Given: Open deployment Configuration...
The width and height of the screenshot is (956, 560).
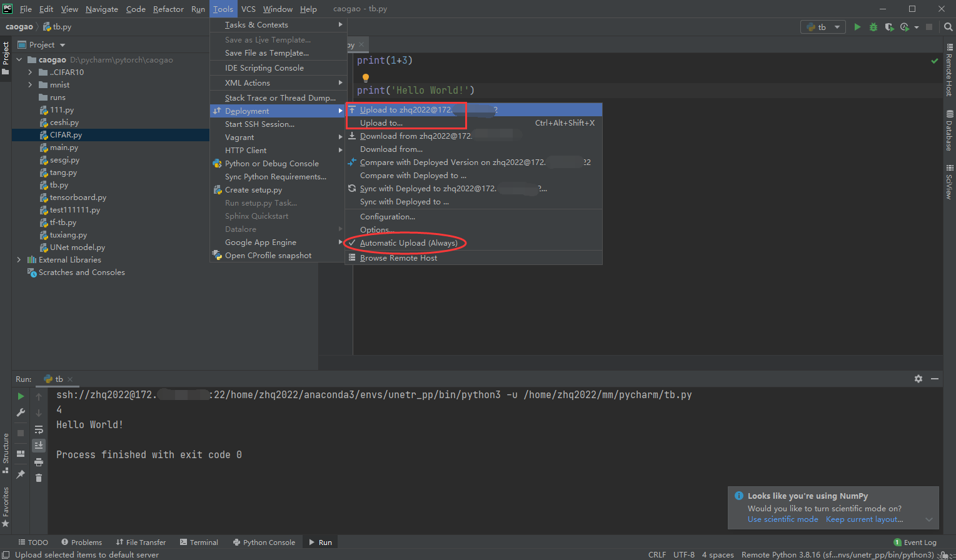Looking at the screenshot, I should (473, 217).
